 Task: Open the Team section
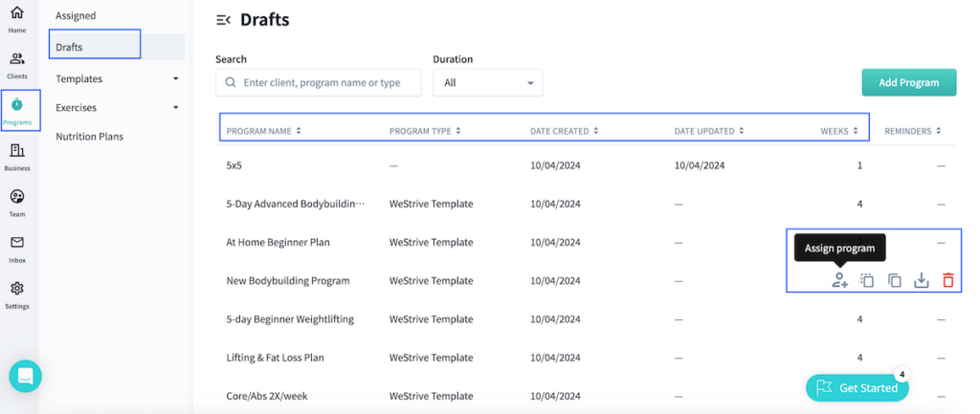point(17,203)
